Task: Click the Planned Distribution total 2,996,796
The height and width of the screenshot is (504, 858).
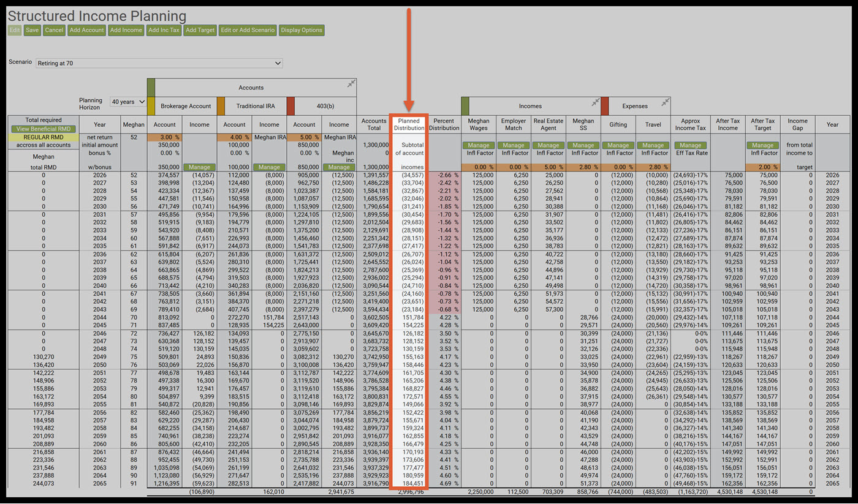Action: point(410,492)
